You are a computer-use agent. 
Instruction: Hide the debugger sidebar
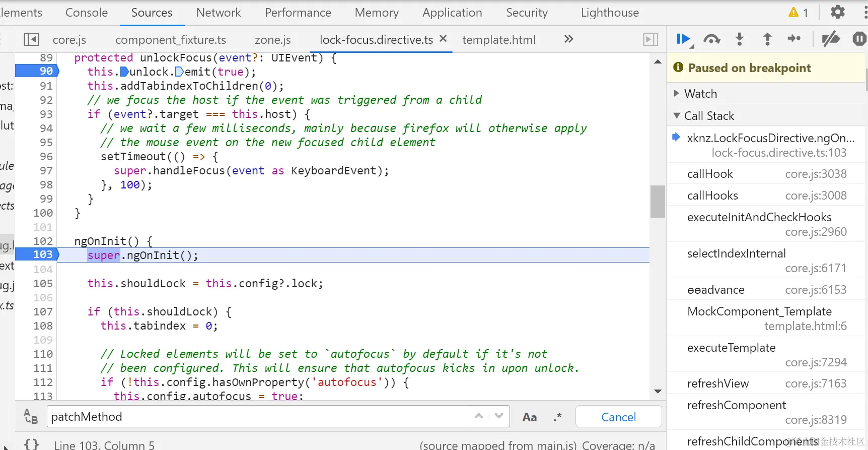coord(650,39)
